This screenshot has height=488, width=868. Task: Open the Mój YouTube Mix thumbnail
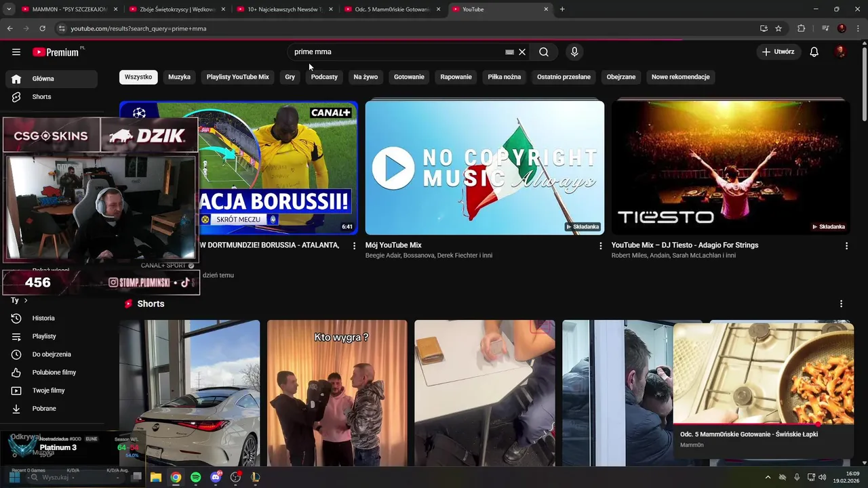click(x=485, y=167)
